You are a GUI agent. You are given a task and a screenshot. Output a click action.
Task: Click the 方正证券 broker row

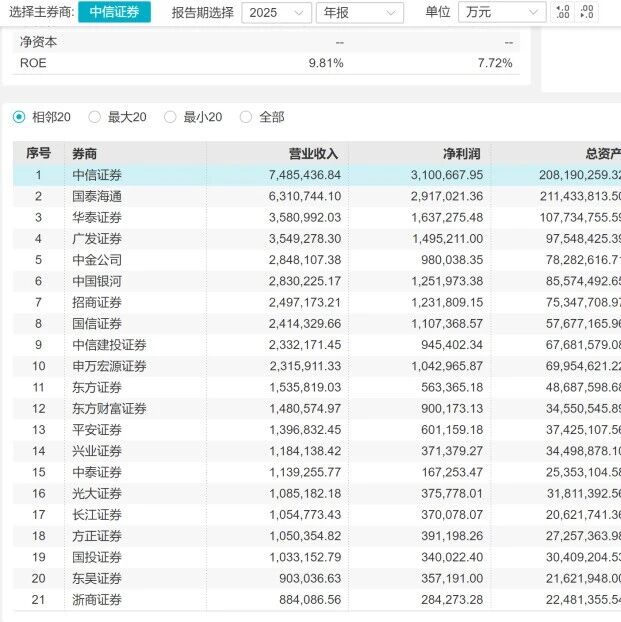317,536
